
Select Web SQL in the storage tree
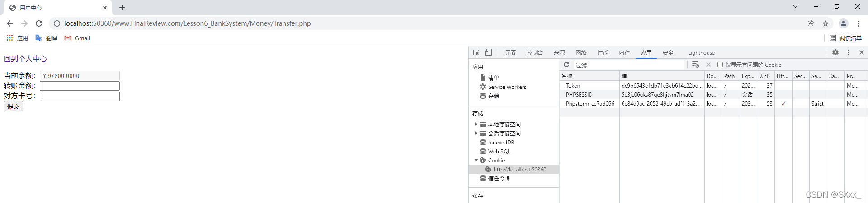(499, 152)
